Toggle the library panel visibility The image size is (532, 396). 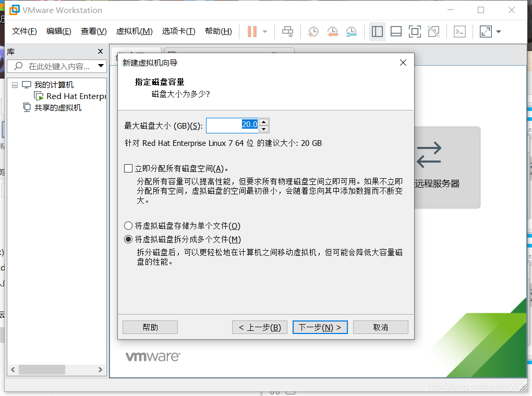pos(377,32)
